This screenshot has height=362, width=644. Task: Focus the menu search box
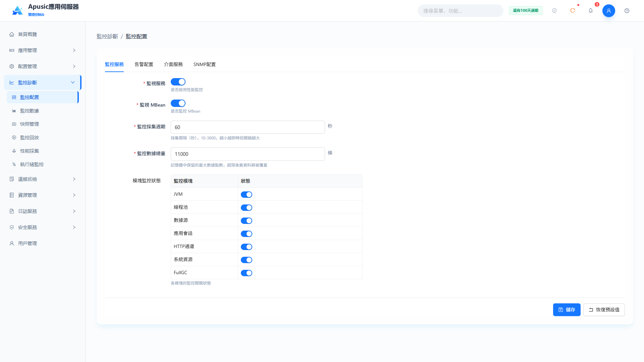460,11
